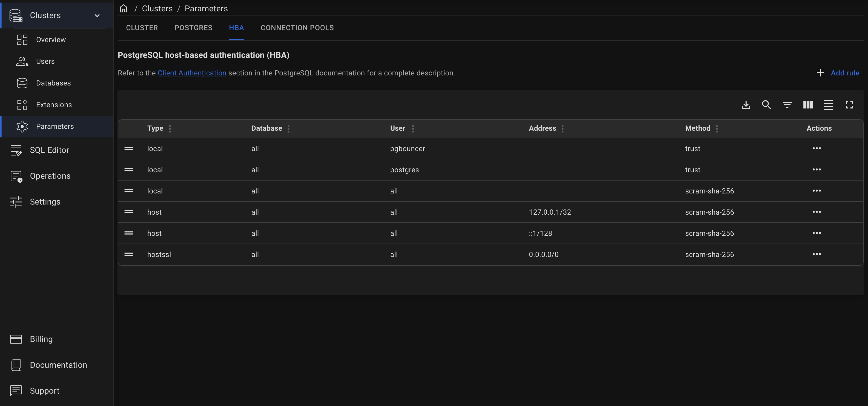Open actions menu for 0.0.0.0/0 rule
This screenshot has width=868, height=406.
(817, 254)
